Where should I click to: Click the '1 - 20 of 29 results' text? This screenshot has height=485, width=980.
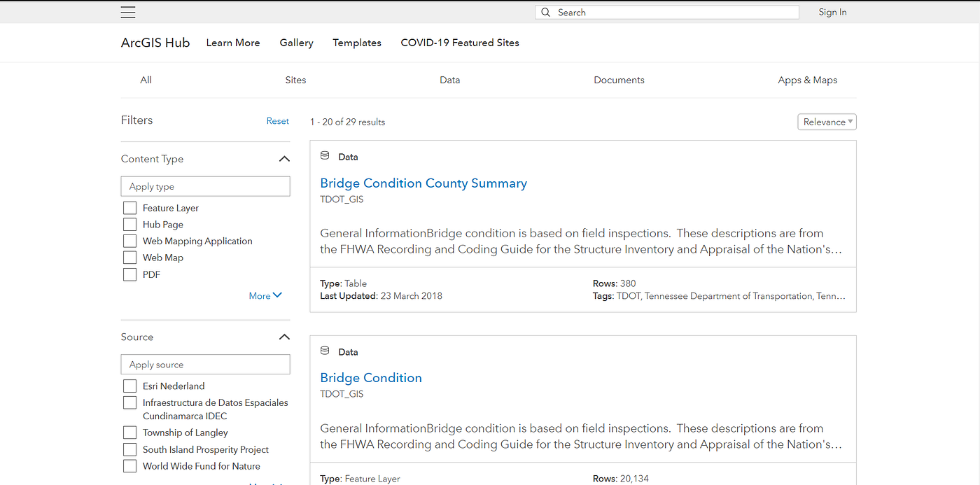point(347,122)
